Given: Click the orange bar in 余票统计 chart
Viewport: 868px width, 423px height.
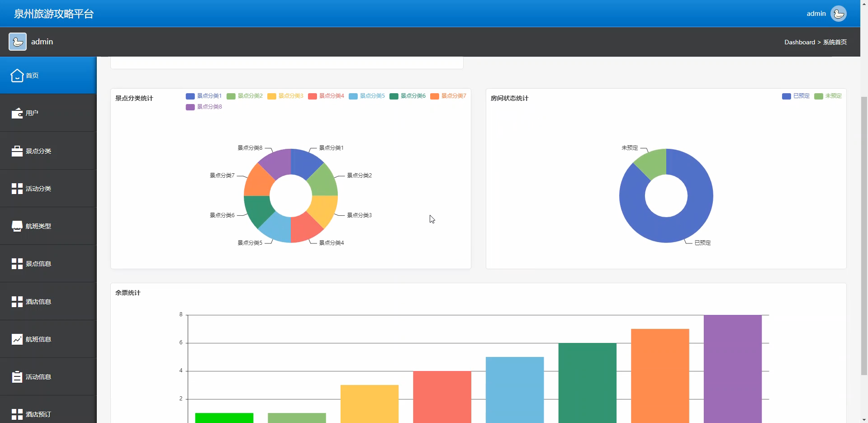Looking at the screenshot, I should [660, 375].
